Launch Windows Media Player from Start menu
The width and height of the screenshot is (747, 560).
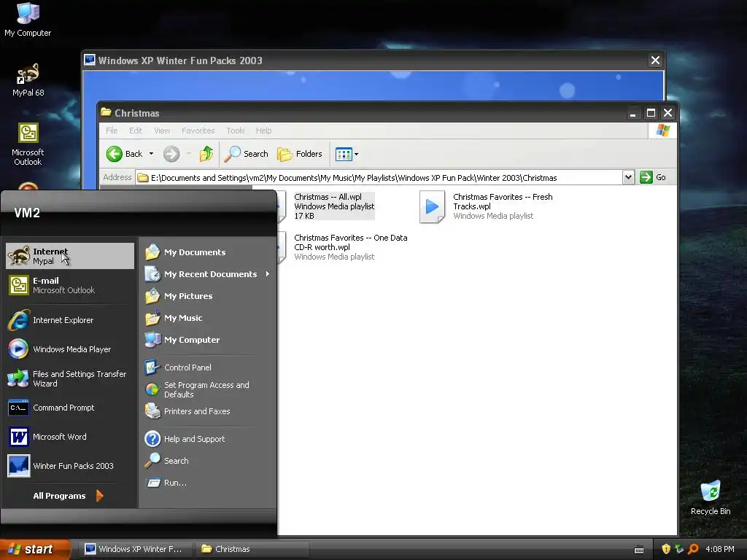[x=70, y=349]
